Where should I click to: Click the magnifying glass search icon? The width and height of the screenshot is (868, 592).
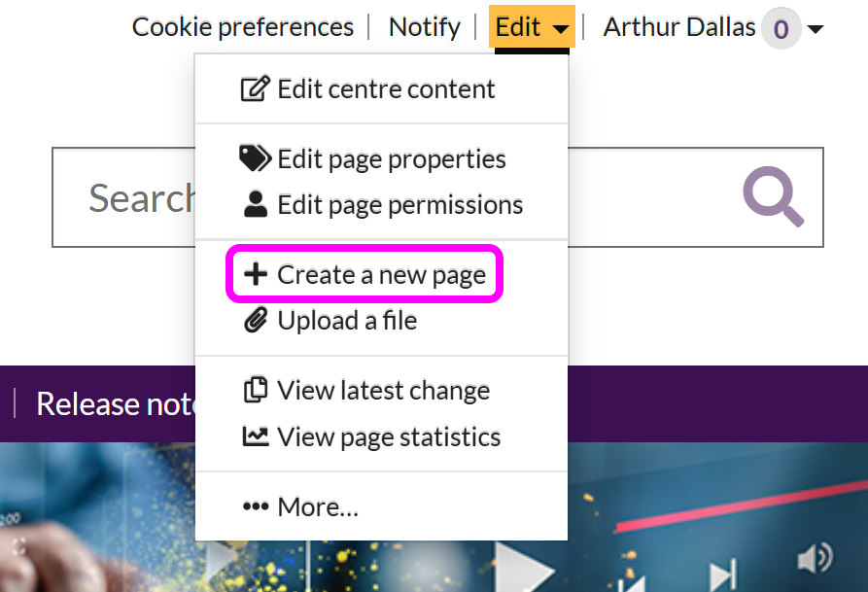[x=774, y=197]
